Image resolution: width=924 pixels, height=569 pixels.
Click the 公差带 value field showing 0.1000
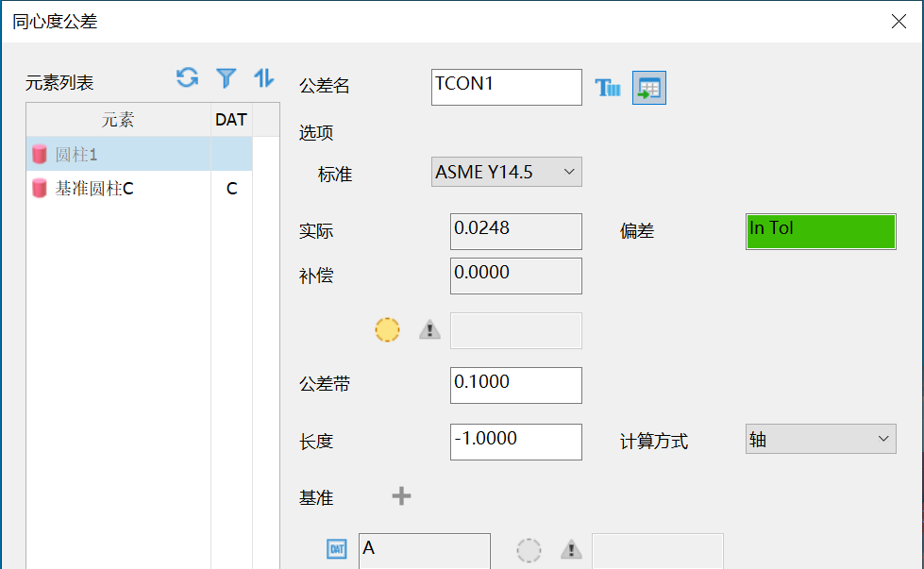[515, 385]
